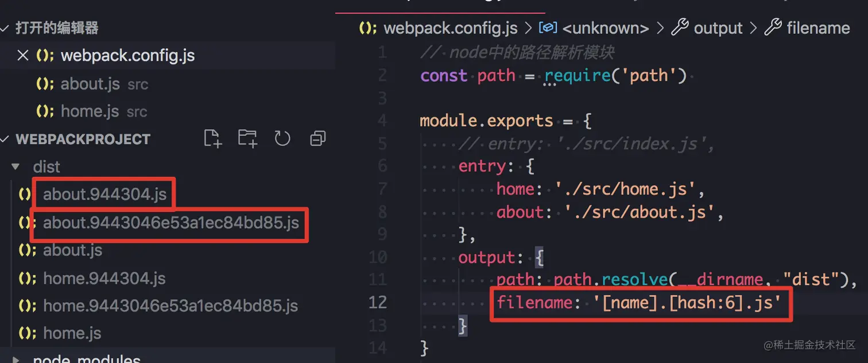
Task: Click the JS file icon in breadcrumb
Action: point(368,28)
